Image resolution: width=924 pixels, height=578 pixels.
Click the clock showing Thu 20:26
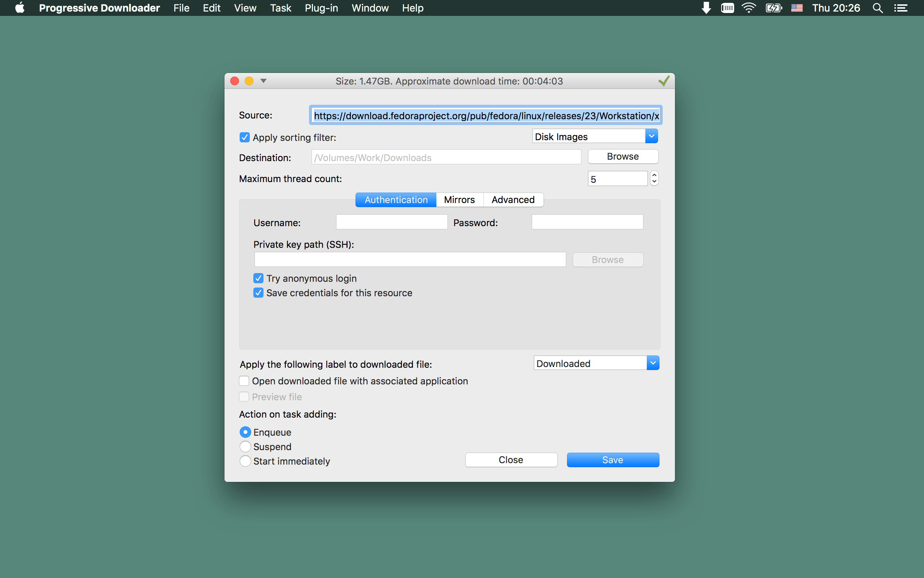point(836,8)
